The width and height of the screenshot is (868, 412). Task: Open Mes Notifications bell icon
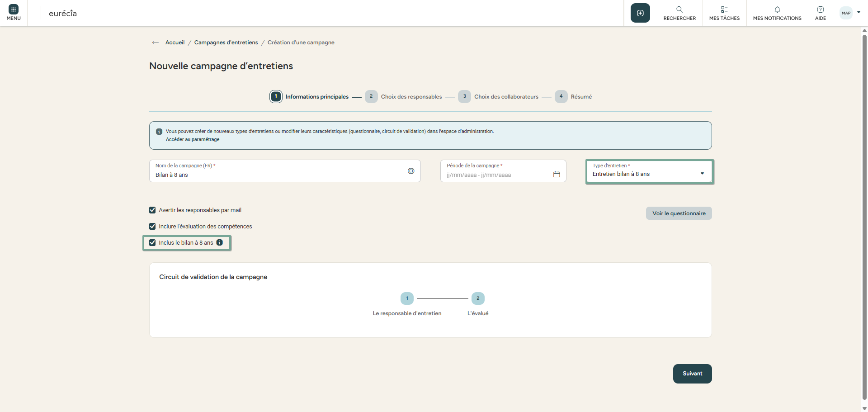pyautogui.click(x=777, y=9)
